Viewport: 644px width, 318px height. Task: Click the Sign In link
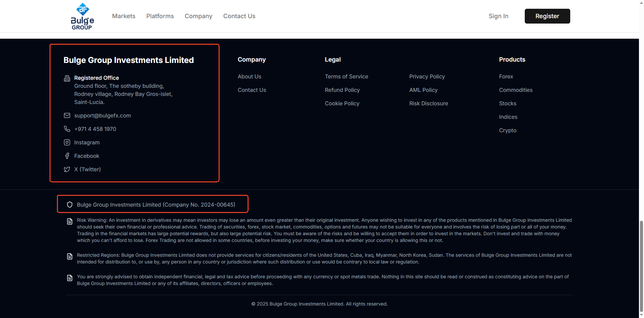tap(498, 16)
